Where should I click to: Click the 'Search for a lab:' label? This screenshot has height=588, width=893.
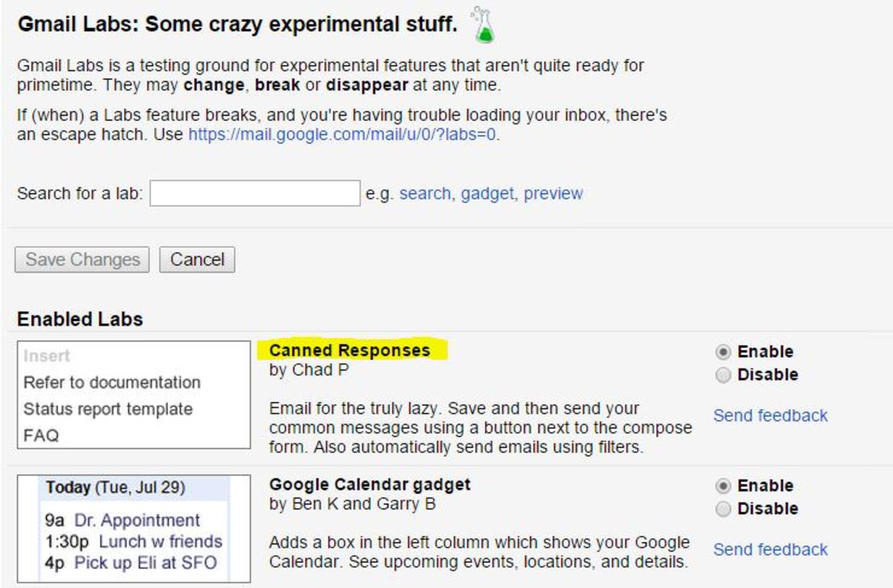pos(80,194)
